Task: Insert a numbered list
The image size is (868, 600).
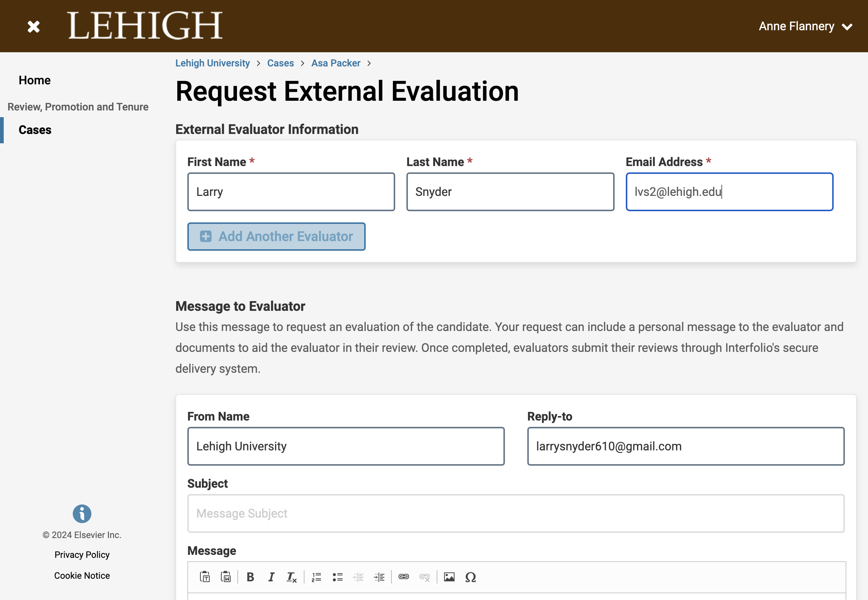Action: (x=316, y=577)
